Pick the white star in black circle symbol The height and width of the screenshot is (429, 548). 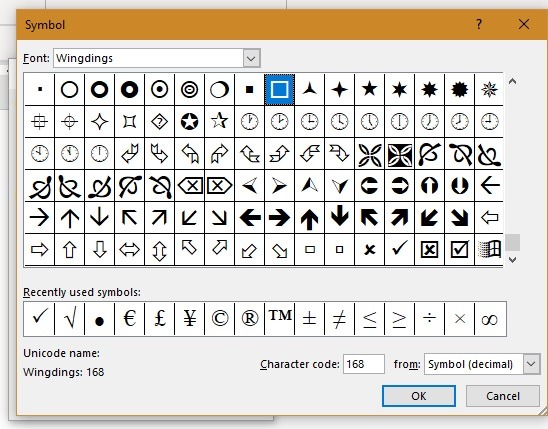tap(190, 122)
